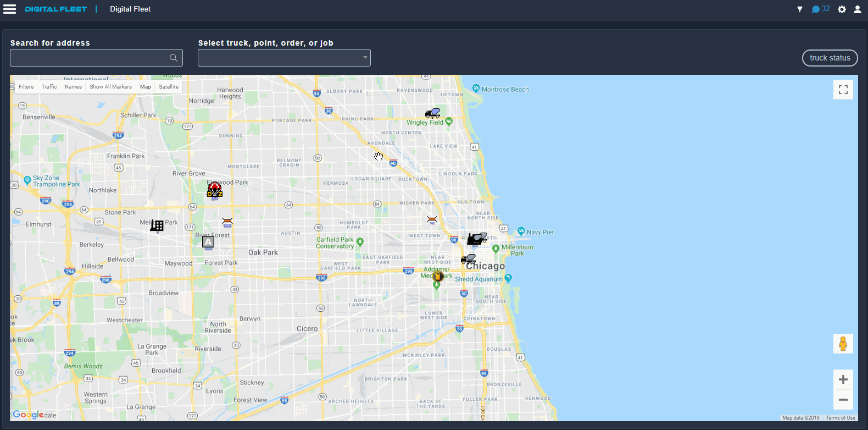Screen dimensions: 868x430
Task: Switch to the Map view type
Action: [145, 87]
